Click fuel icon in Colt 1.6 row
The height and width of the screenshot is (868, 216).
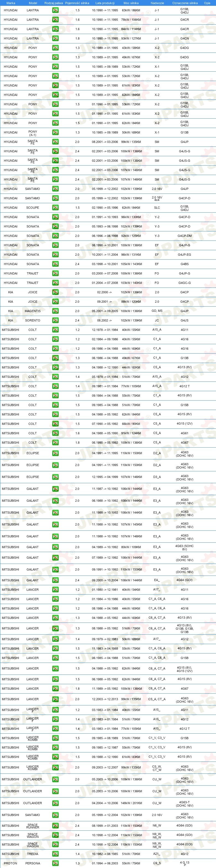(56, 433)
